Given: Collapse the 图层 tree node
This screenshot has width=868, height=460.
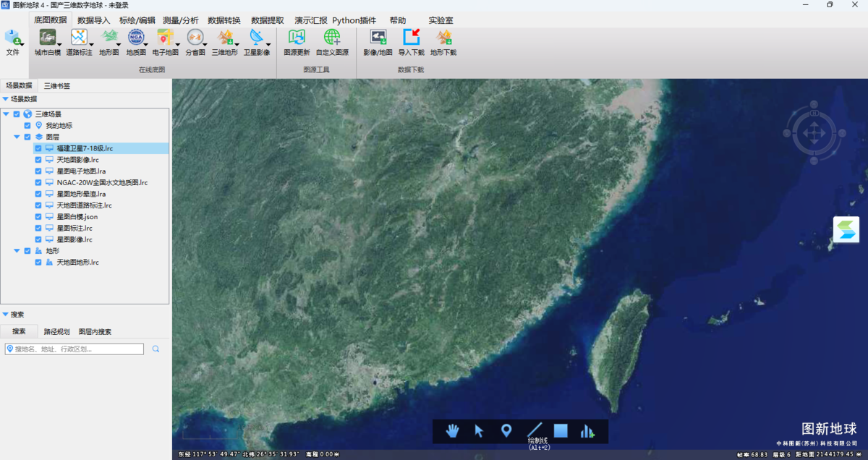Looking at the screenshot, I should (17, 137).
